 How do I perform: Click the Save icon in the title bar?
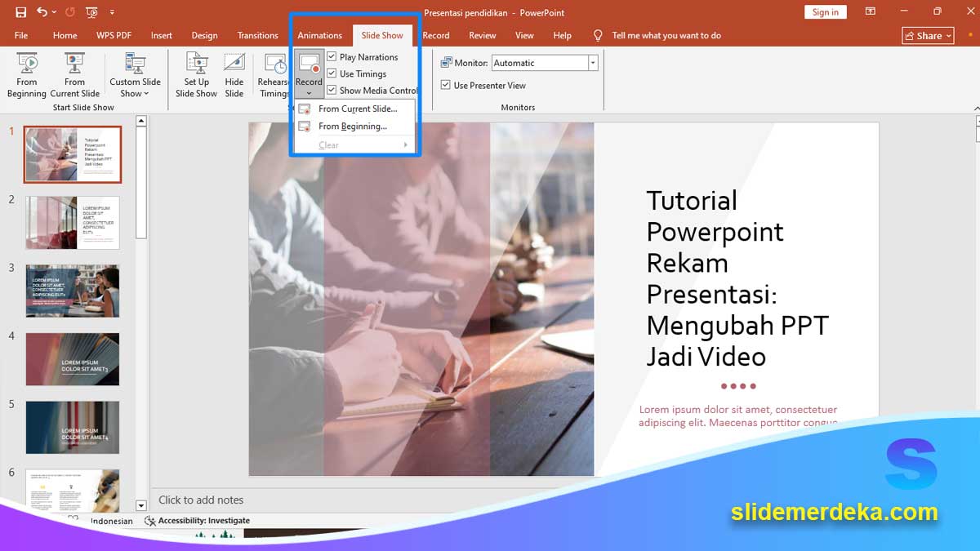point(20,12)
